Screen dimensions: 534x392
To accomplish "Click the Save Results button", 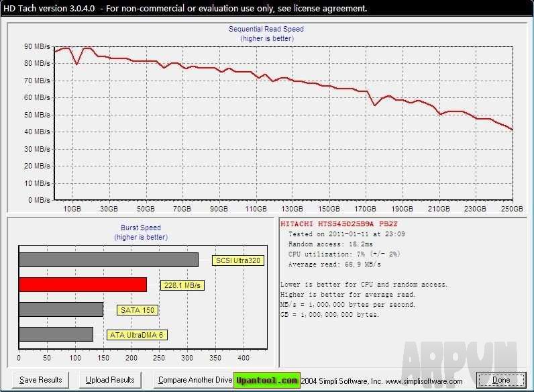I will click(41, 380).
